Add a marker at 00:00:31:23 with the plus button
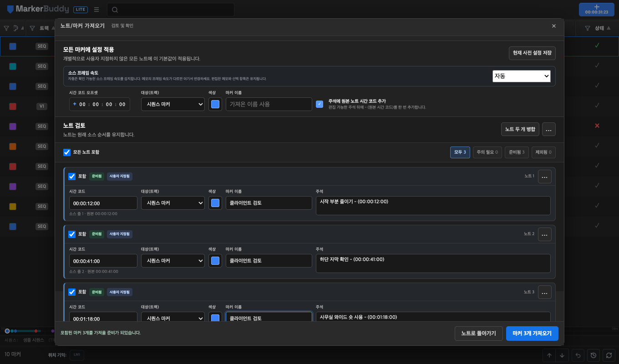 597,9
